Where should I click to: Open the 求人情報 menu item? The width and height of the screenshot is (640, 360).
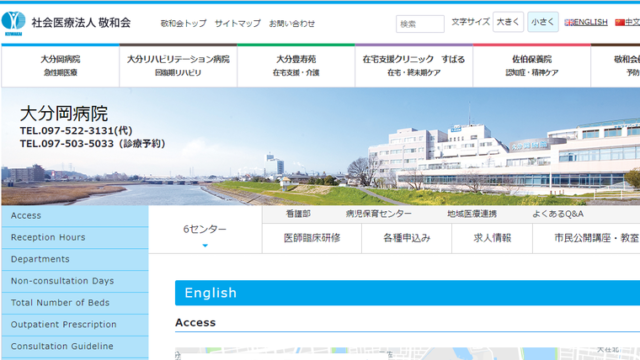coord(492,238)
